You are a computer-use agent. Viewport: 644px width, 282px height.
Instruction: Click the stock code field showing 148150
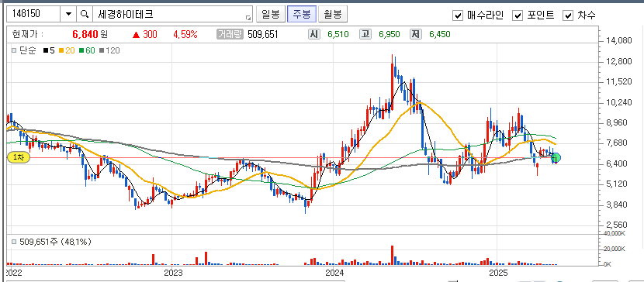33,15
